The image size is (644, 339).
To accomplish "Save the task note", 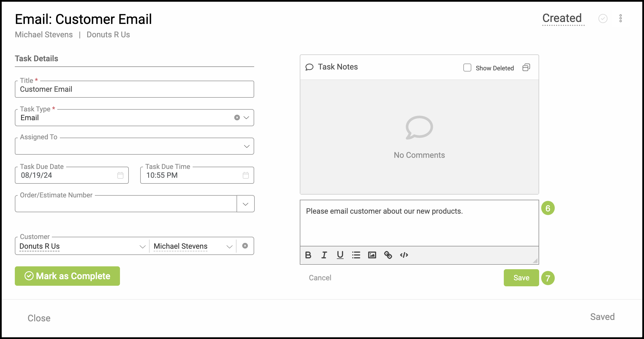I will (521, 278).
